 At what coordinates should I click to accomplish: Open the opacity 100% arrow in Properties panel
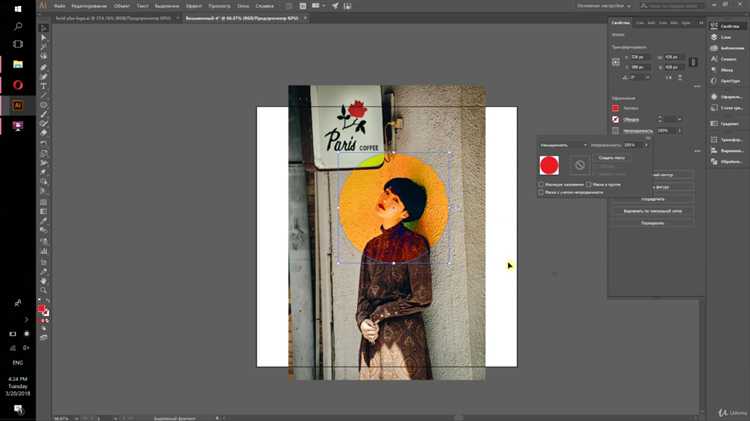(680, 131)
